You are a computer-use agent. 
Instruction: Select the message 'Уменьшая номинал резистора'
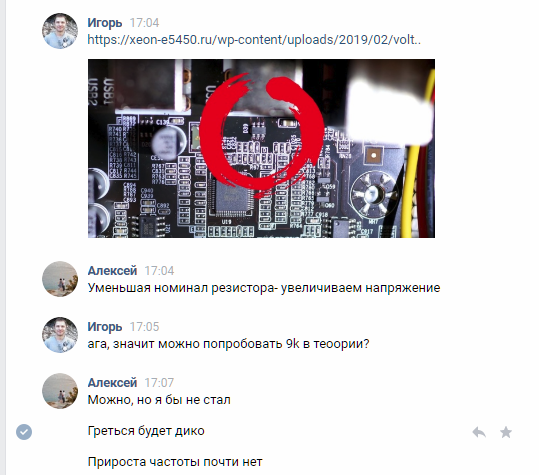pyautogui.click(x=264, y=288)
